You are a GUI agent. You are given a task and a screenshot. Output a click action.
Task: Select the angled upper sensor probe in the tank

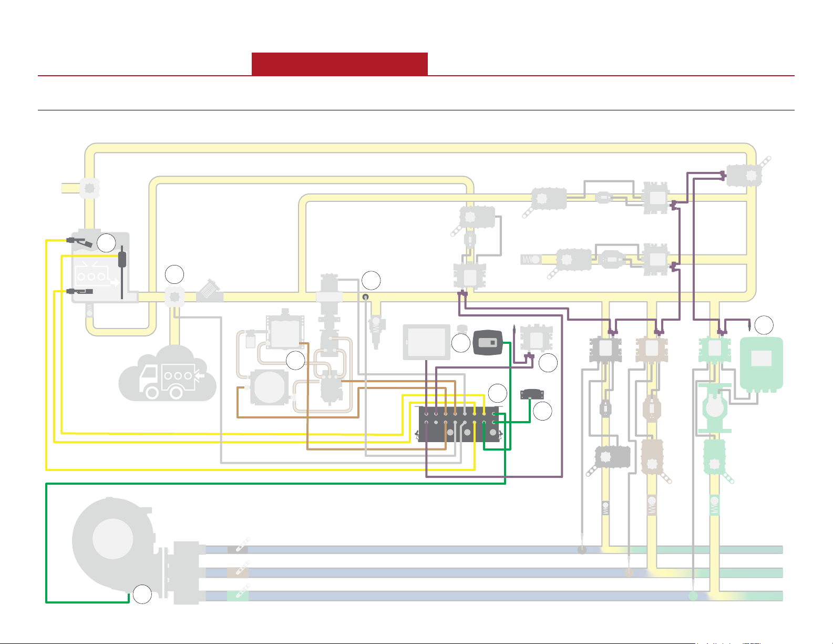click(x=79, y=242)
